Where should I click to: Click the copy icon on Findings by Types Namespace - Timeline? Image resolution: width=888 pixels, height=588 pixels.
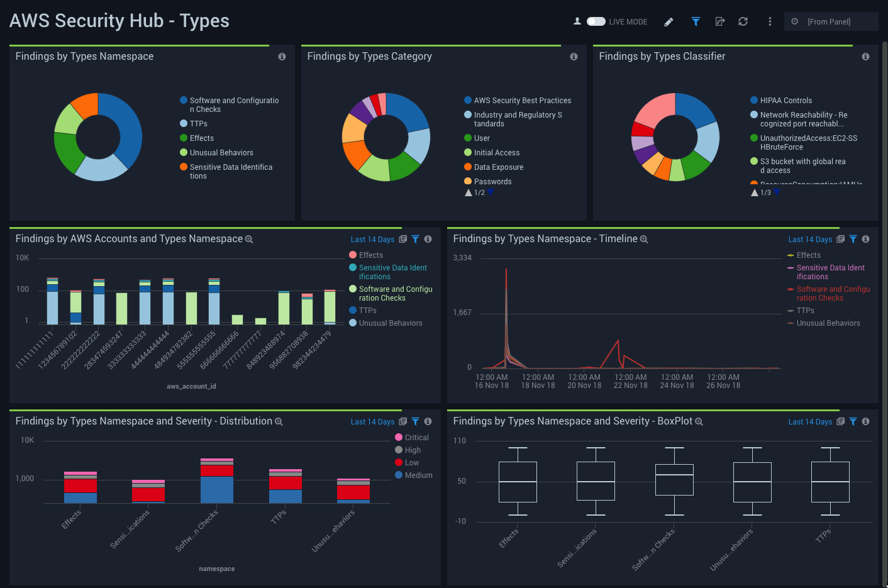coord(841,239)
